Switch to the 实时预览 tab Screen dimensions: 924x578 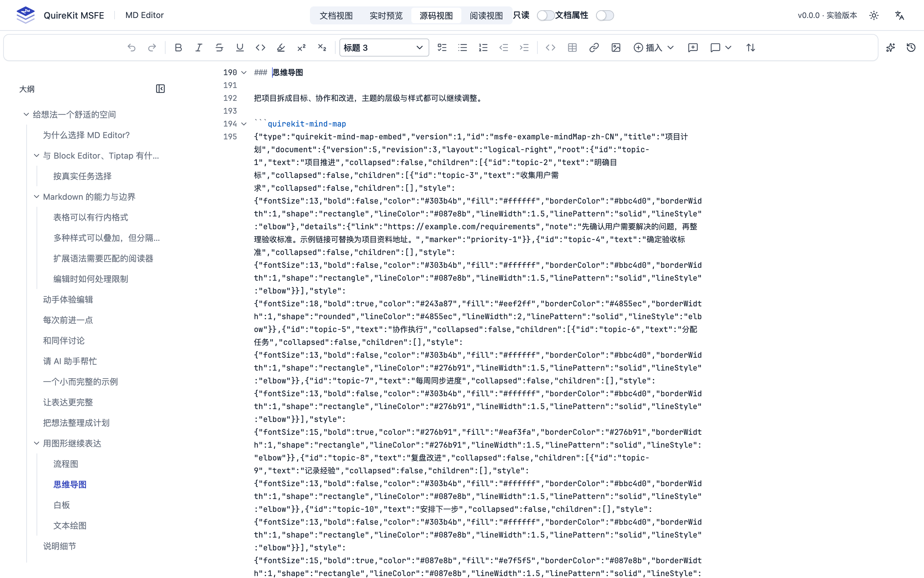click(x=386, y=15)
